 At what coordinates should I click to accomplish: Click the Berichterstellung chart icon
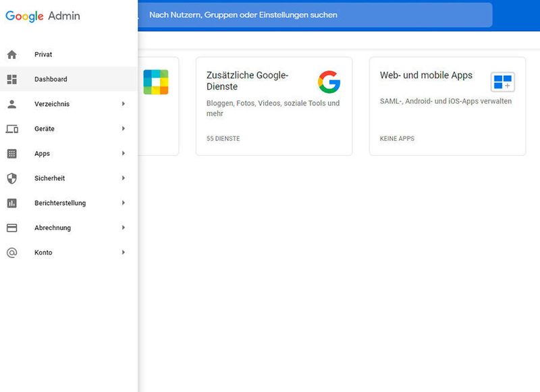[11, 203]
